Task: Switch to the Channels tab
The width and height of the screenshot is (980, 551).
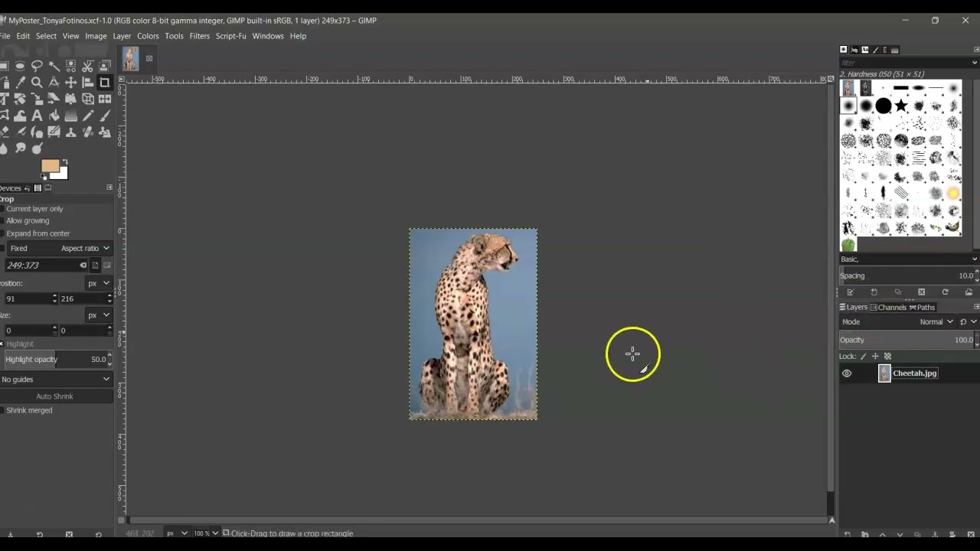Action: [x=888, y=308]
